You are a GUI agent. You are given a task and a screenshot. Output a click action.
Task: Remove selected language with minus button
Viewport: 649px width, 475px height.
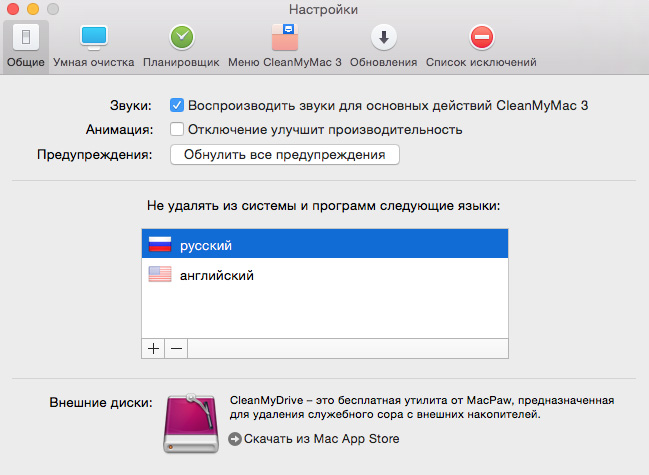(x=176, y=348)
